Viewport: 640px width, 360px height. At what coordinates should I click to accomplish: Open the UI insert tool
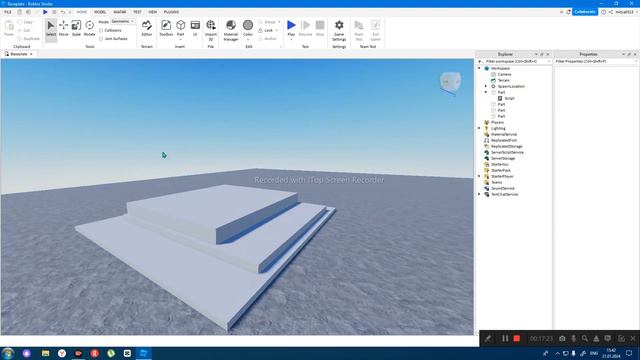pyautogui.click(x=195, y=29)
